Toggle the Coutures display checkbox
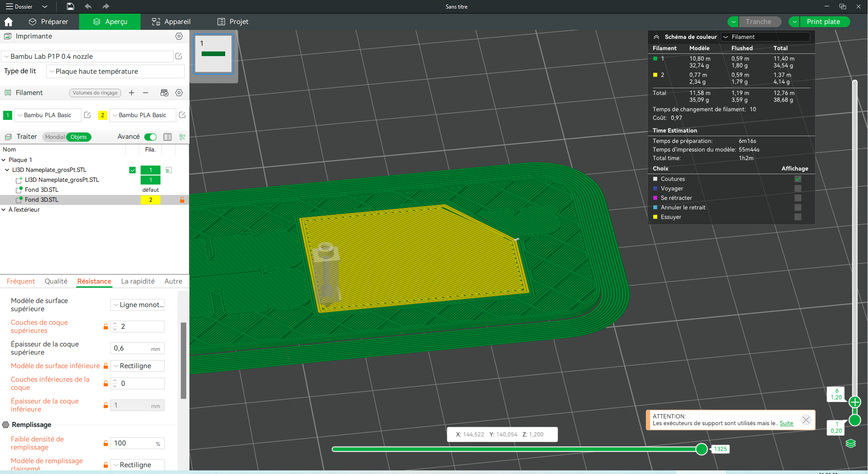 pos(798,179)
